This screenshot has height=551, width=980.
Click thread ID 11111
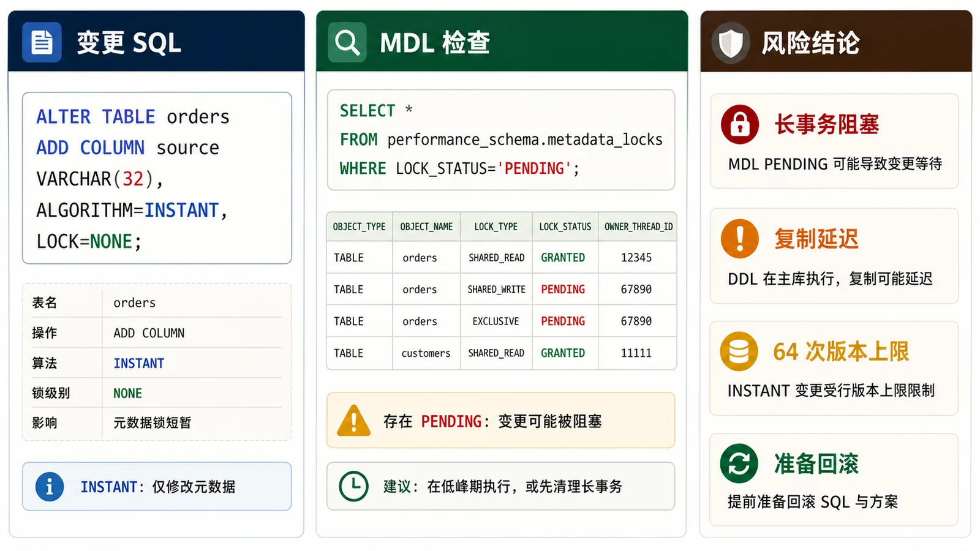click(636, 353)
